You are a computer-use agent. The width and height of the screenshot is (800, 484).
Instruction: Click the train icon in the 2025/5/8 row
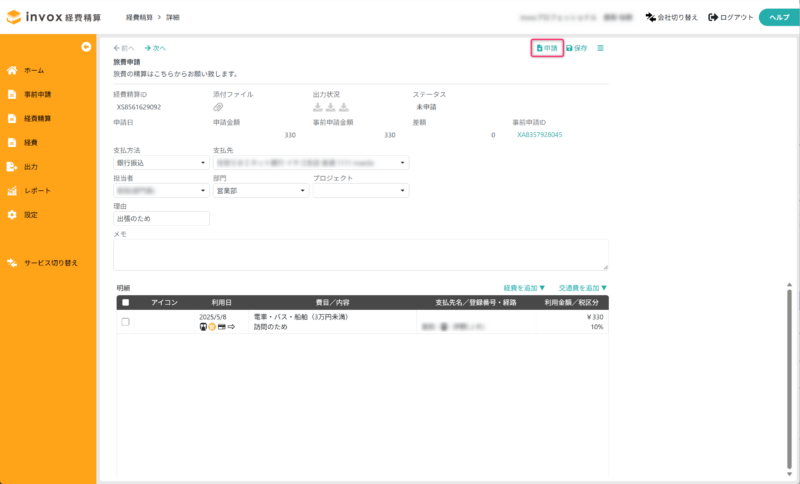[203, 327]
